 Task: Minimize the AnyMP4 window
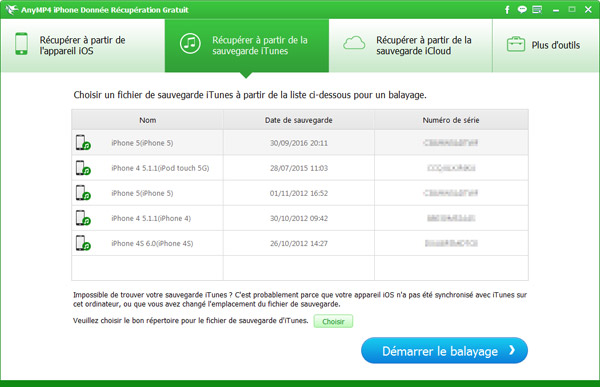pyautogui.click(x=556, y=10)
